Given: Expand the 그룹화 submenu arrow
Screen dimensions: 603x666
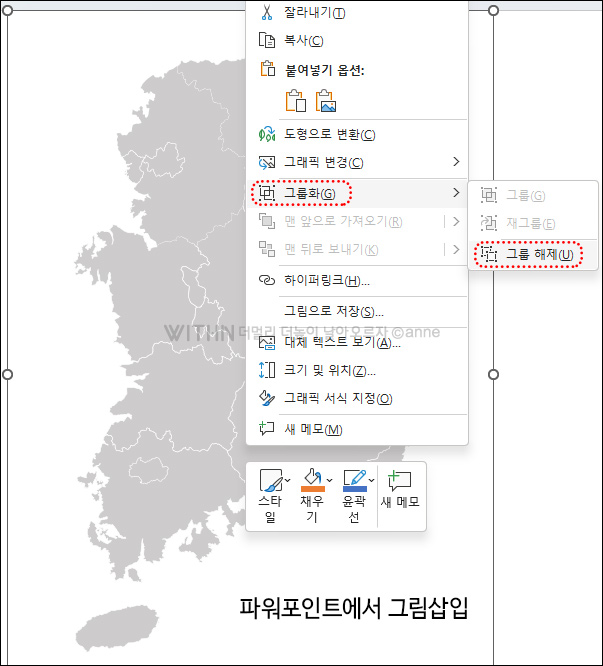Looking at the screenshot, I should point(456,193).
